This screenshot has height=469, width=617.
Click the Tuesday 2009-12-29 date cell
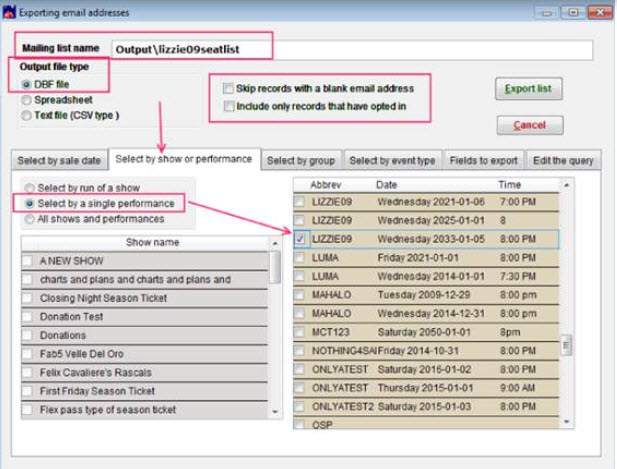[424, 295]
